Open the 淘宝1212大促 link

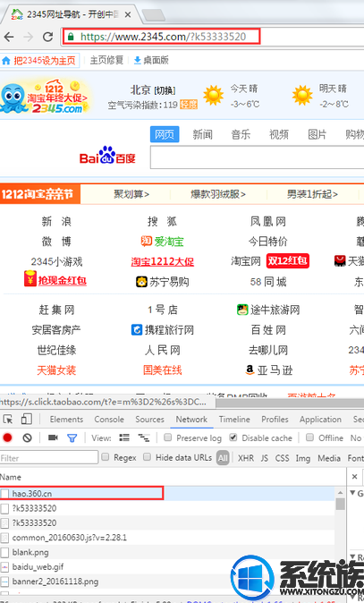pyautogui.click(x=162, y=262)
